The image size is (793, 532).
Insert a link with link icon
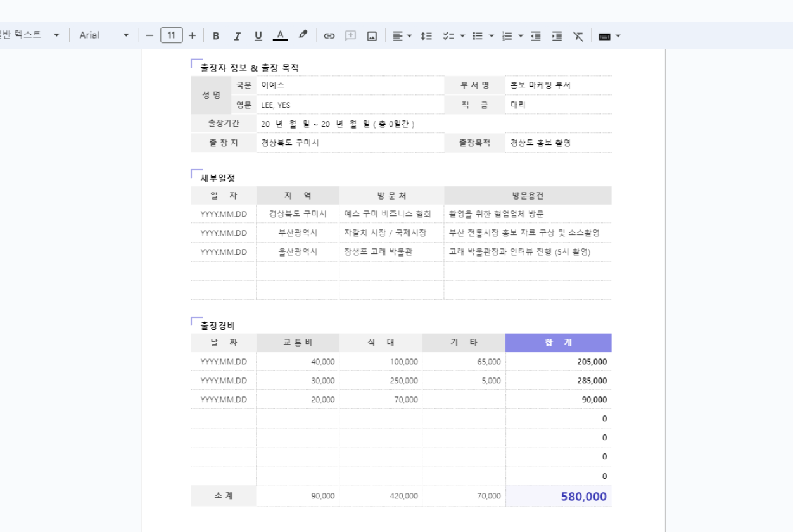[329, 35]
